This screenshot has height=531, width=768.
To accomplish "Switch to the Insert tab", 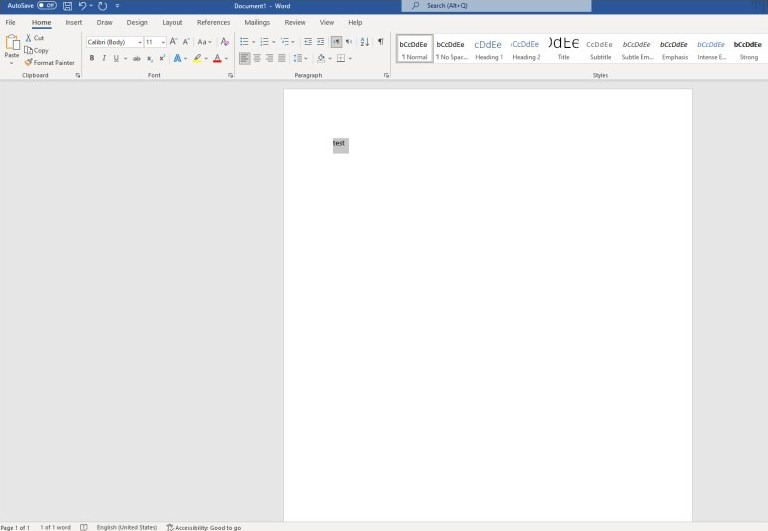I will [73, 23].
